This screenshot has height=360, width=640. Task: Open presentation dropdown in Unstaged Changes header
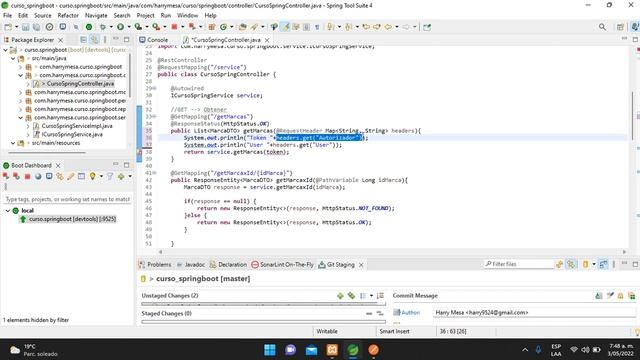371,296
